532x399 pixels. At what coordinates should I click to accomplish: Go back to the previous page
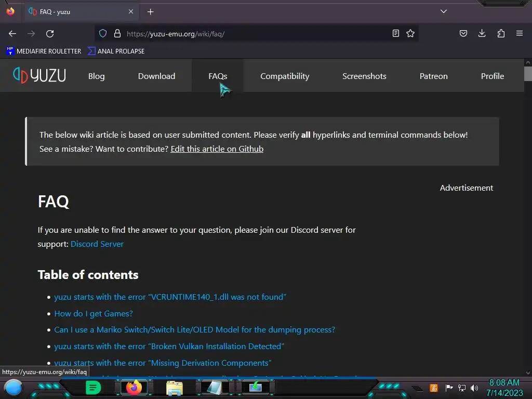click(12, 34)
